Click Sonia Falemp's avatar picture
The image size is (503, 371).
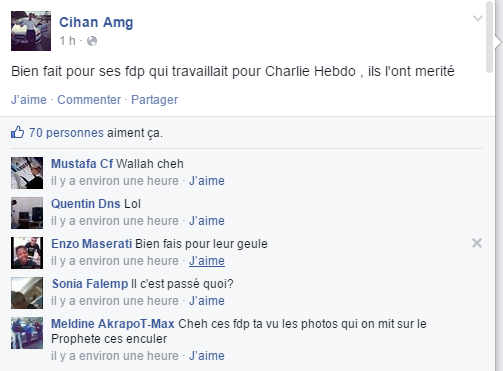[27, 293]
